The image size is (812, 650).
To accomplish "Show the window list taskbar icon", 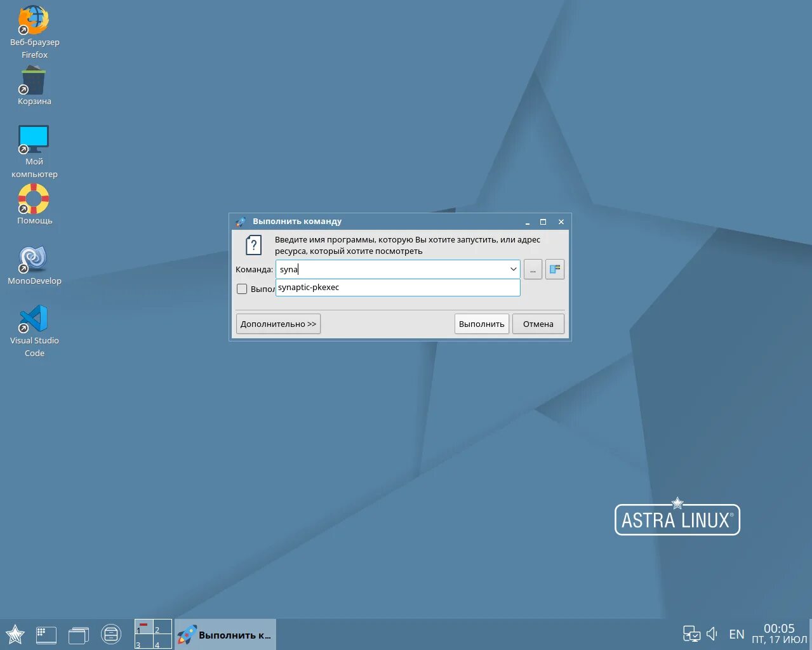I will pos(79,635).
